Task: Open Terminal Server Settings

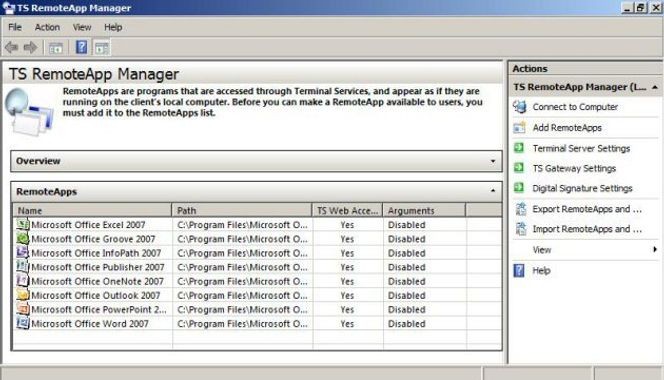Action: pos(581,148)
